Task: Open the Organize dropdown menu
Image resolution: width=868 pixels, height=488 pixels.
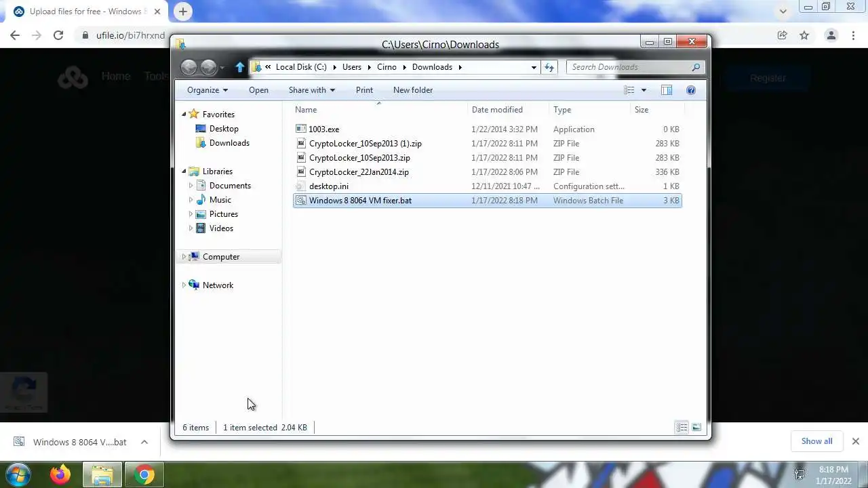Action: point(208,90)
